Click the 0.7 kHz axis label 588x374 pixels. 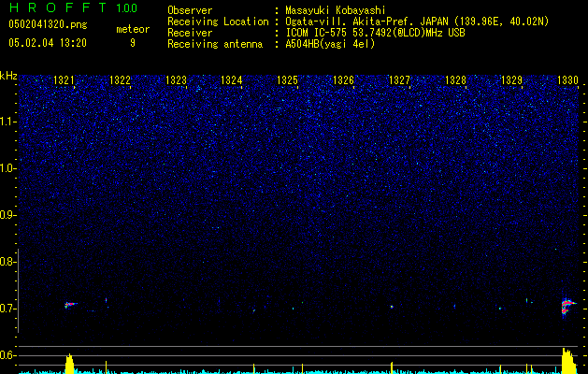[x=7, y=309]
